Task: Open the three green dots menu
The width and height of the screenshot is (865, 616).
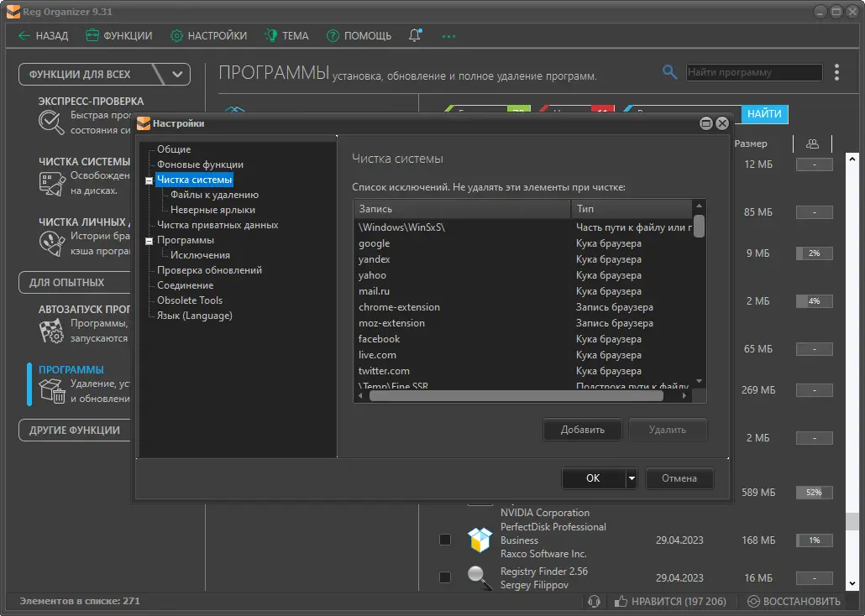Action: 448,36
